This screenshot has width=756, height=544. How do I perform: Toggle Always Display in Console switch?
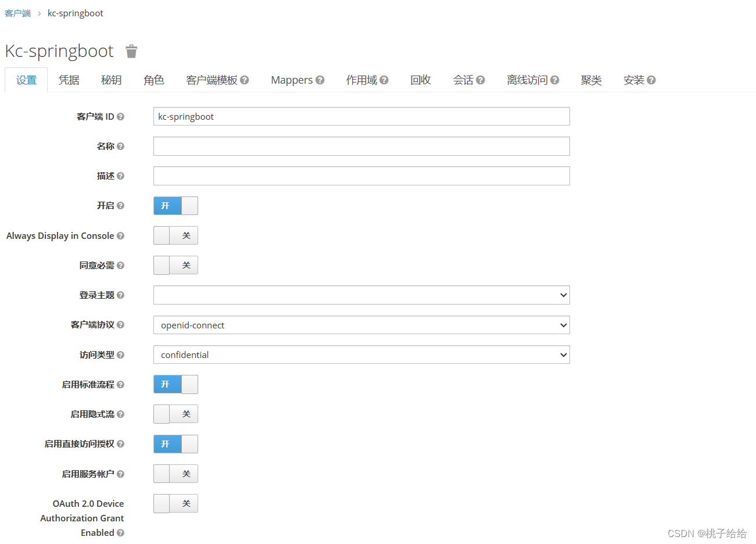tap(175, 235)
